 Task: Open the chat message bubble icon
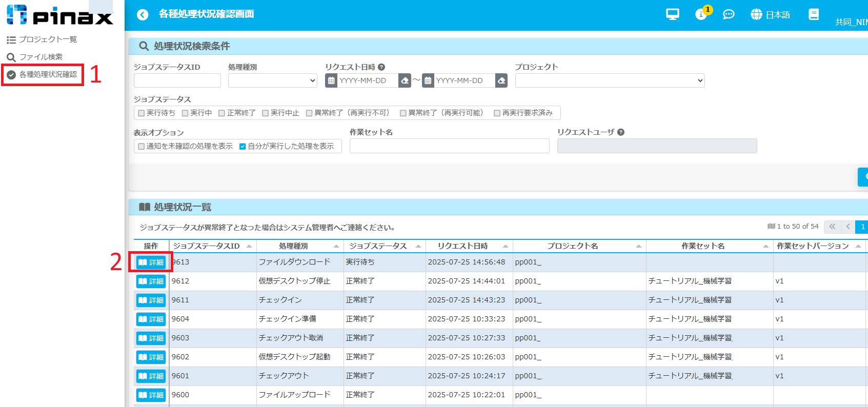(728, 14)
